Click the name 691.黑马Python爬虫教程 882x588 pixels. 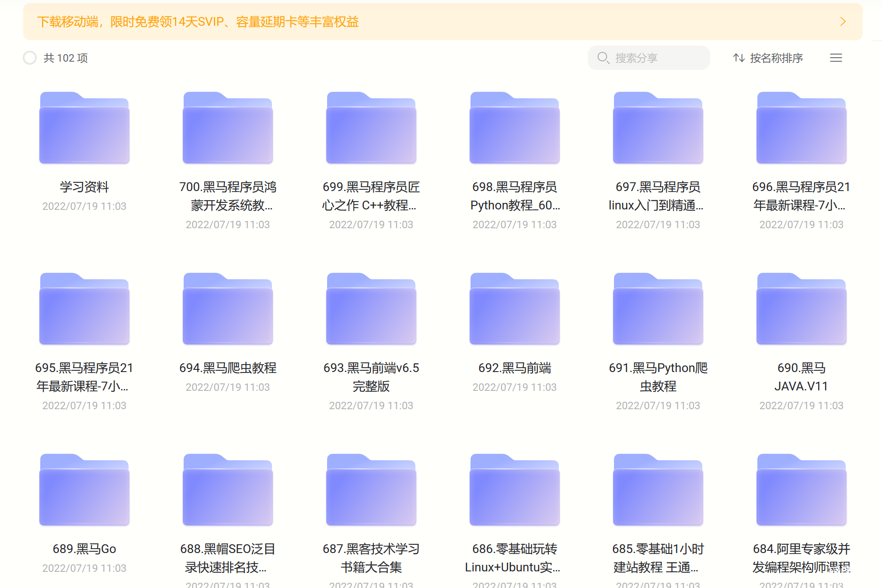click(658, 377)
